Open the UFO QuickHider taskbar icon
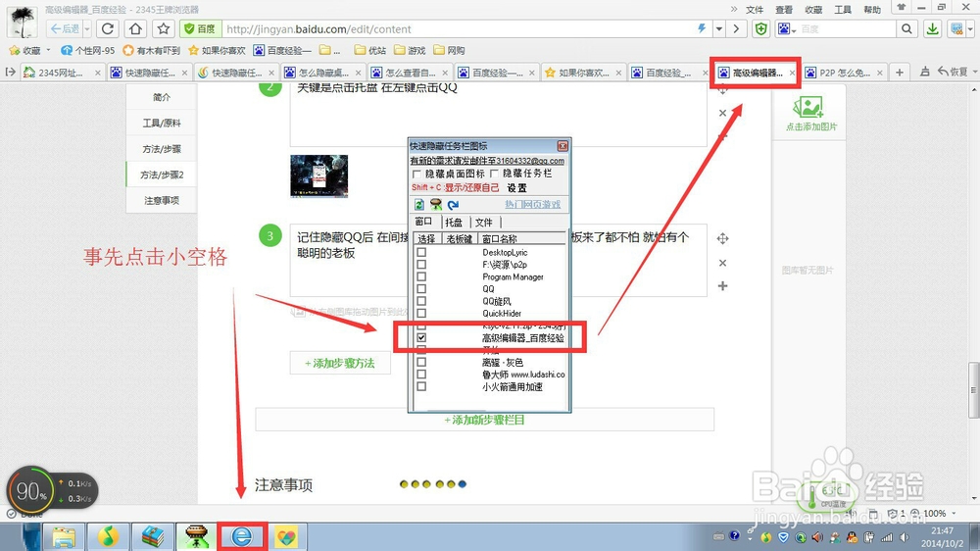 pos(196,536)
